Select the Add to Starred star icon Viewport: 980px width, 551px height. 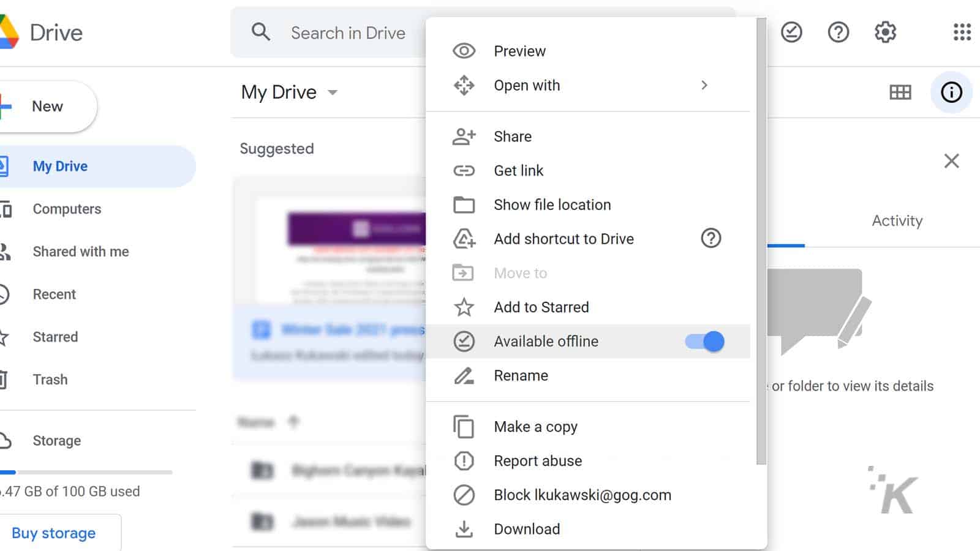[x=464, y=307]
